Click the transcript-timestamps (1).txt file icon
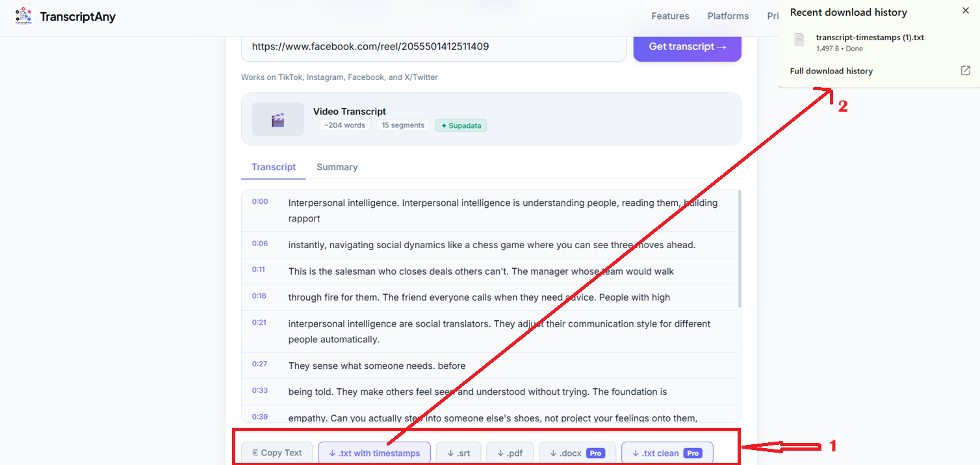This screenshot has width=980, height=465. point(799,40)
